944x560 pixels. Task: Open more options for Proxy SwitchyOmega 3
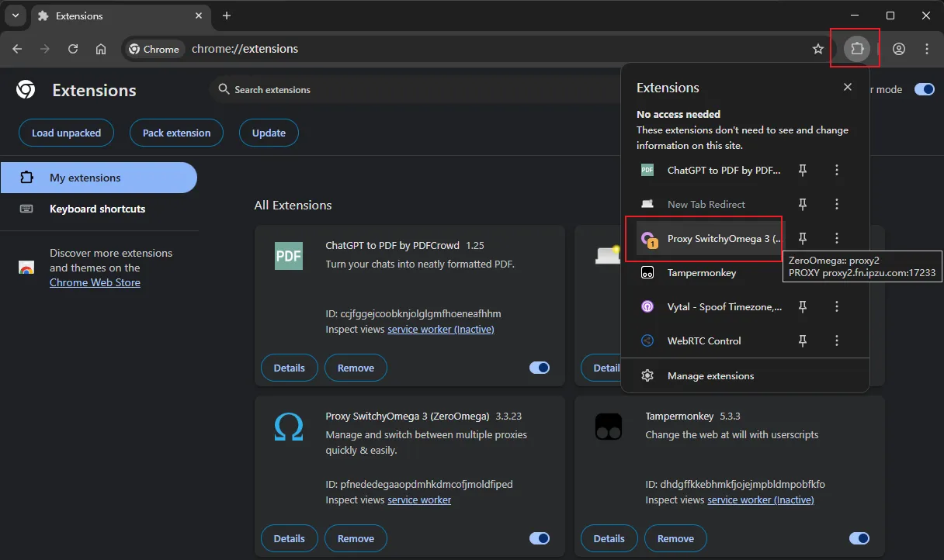click(x=837, y=238)
